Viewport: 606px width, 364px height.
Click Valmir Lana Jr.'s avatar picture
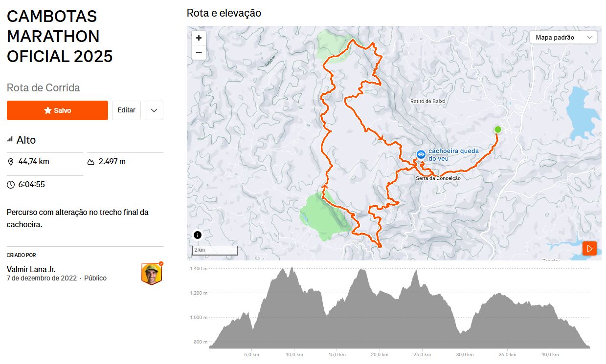pos(152,274)
